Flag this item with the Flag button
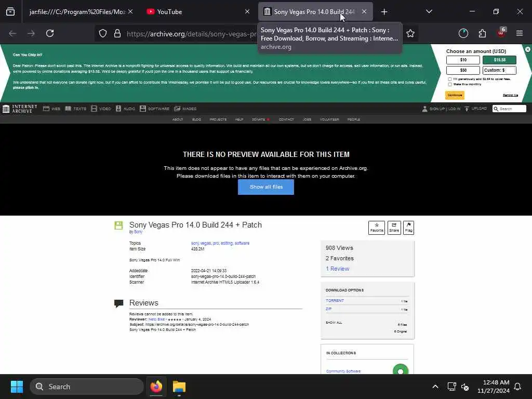 pos(408,228)
